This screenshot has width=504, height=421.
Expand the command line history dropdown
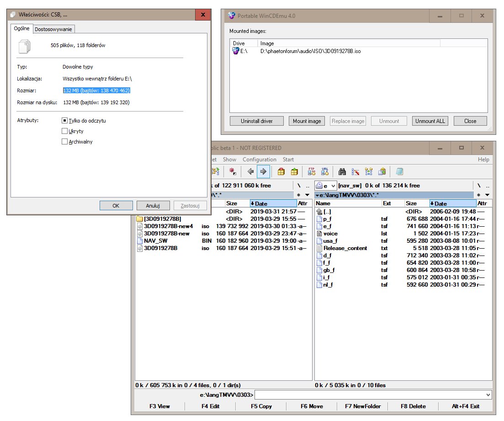point(488,394)
